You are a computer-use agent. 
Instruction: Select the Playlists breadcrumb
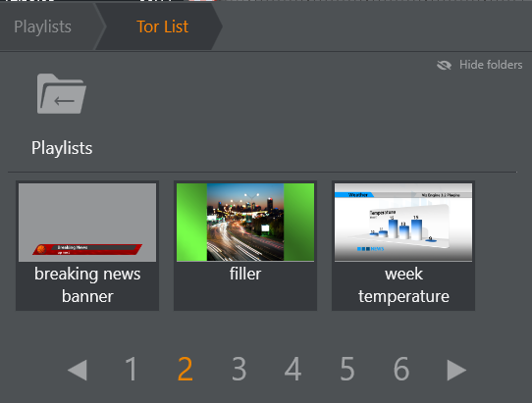(x=43, y=26)
